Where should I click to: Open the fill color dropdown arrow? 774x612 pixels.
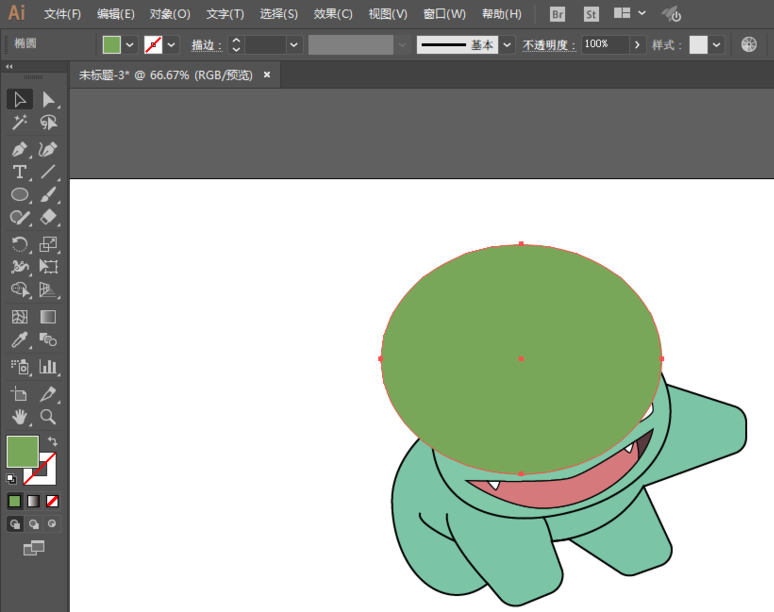click(130, 45)
